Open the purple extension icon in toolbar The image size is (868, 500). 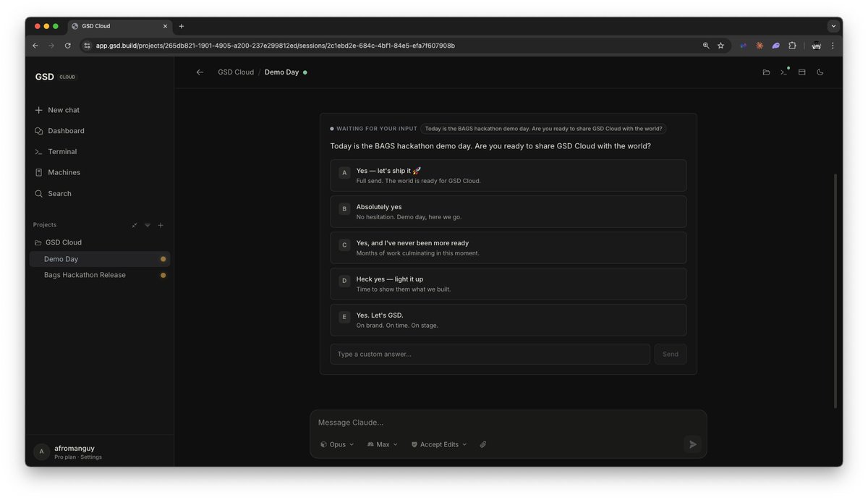775,46
